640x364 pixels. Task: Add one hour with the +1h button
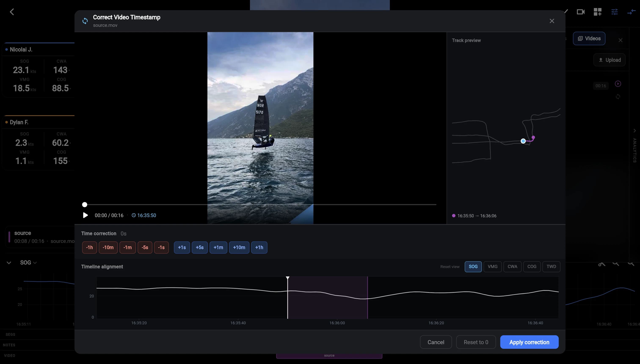click(x=259, y=248)
